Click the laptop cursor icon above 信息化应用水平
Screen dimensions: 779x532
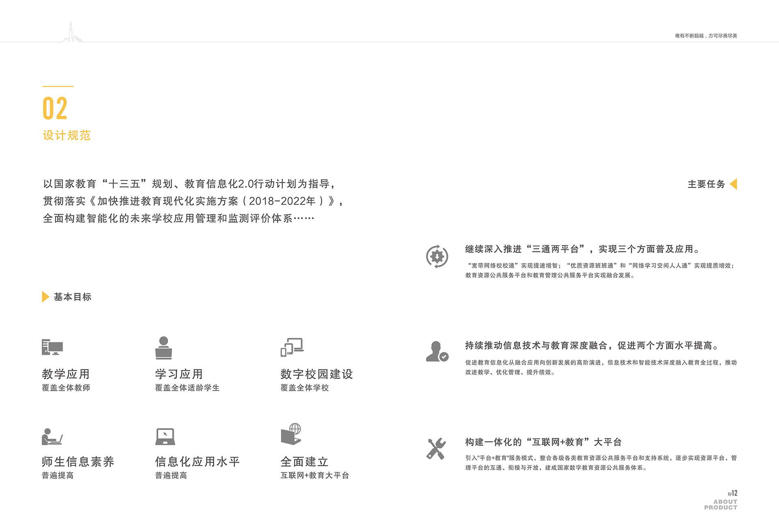[165, 436]
